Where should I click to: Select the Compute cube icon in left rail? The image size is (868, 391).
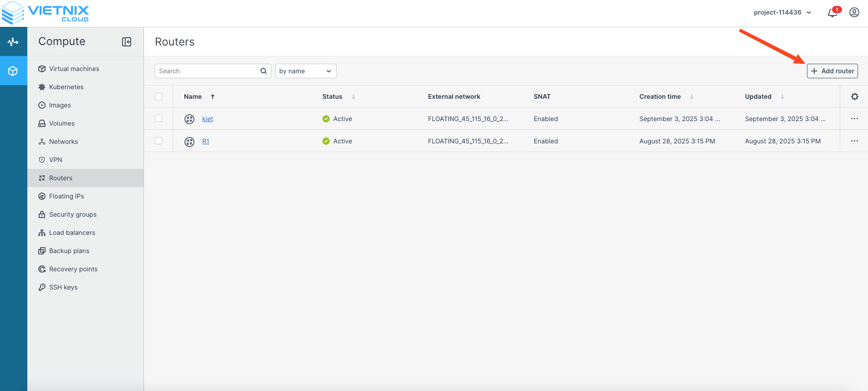pos(13,71)
